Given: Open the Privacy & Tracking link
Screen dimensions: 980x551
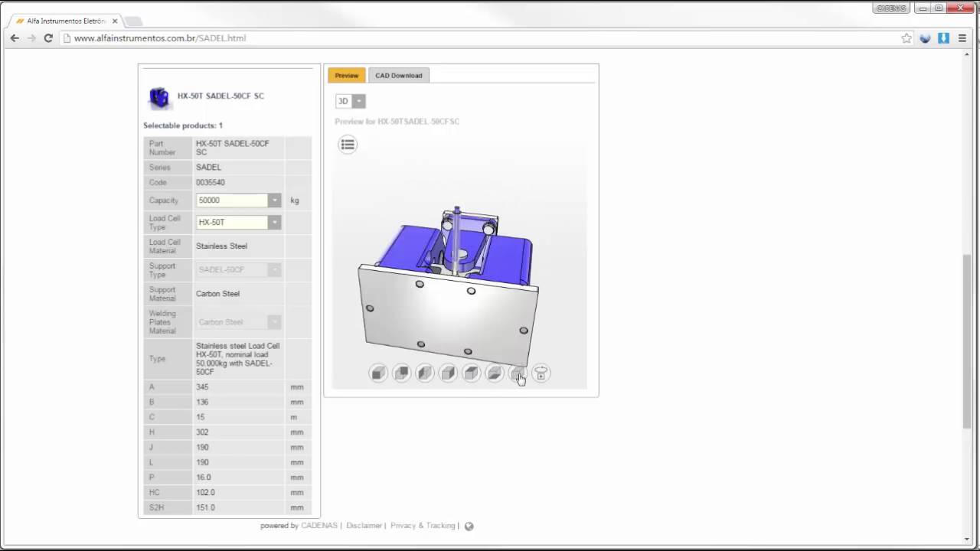Looking at the screenshot, I should pos(423,526).
